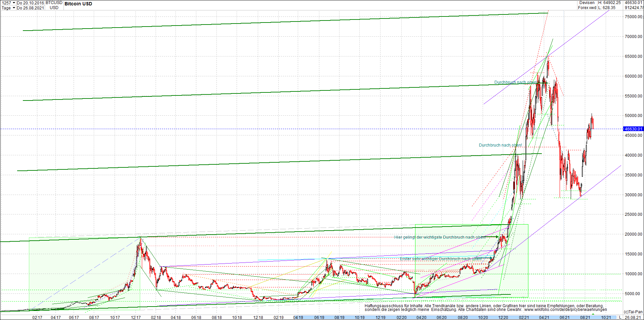Click the blue 46630.01 current price marker
This screenshot has width=644, height=320.
coord(633,129)
